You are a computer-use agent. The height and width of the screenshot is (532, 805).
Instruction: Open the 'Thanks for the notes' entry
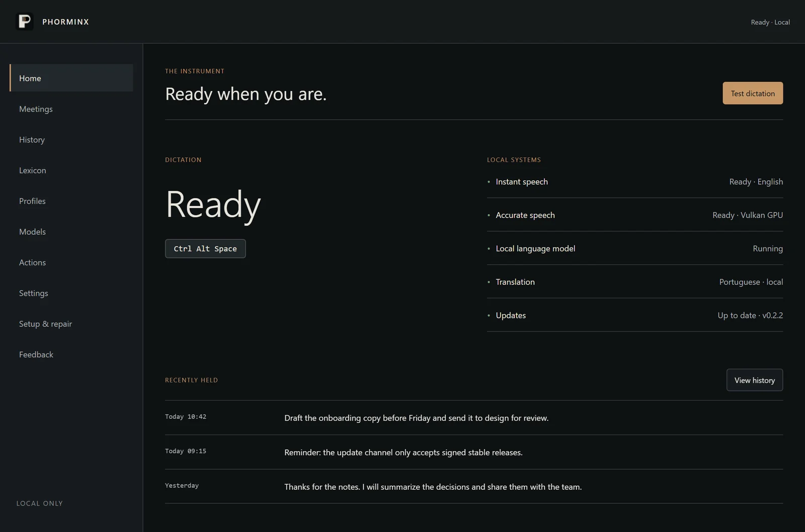[474, 487]
